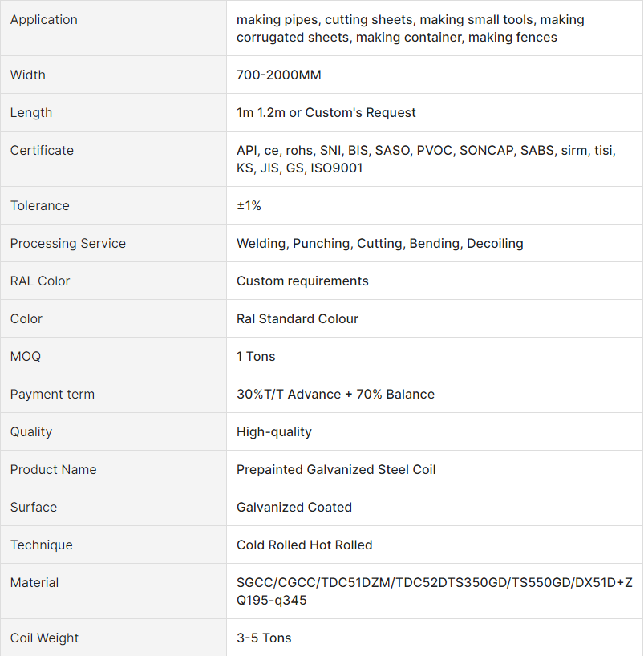Click the High-quality value cell
The image size is (644, 656).
[435, 431]
